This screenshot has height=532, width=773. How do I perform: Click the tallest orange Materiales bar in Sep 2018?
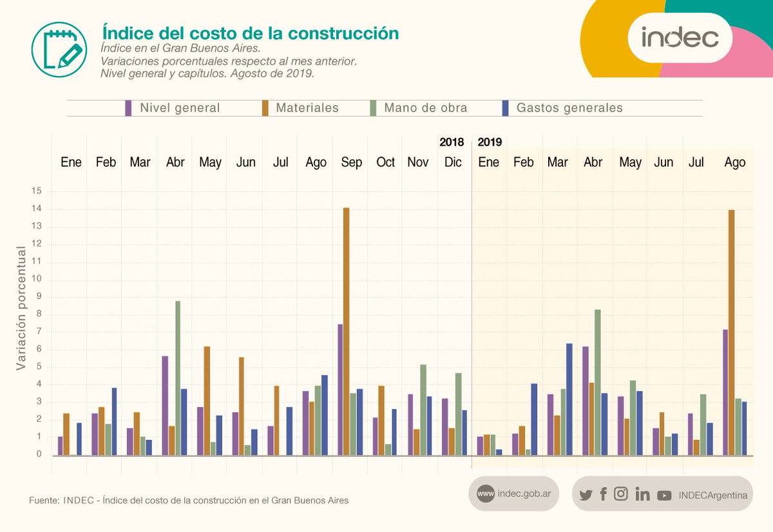[346, 331]
